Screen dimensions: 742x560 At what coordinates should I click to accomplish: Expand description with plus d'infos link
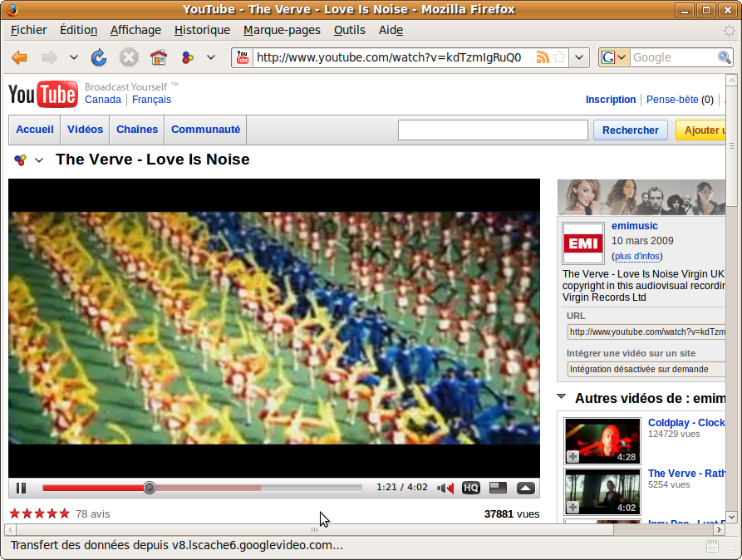(x=637, y=256)
